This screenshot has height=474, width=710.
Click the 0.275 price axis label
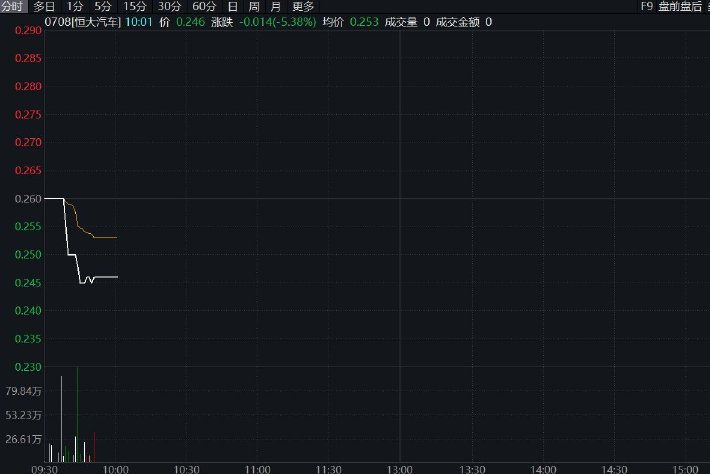point(28,115)
